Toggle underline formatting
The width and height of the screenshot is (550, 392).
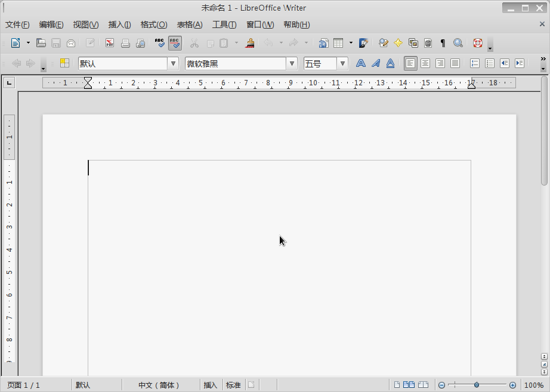[x=390, y=63]
